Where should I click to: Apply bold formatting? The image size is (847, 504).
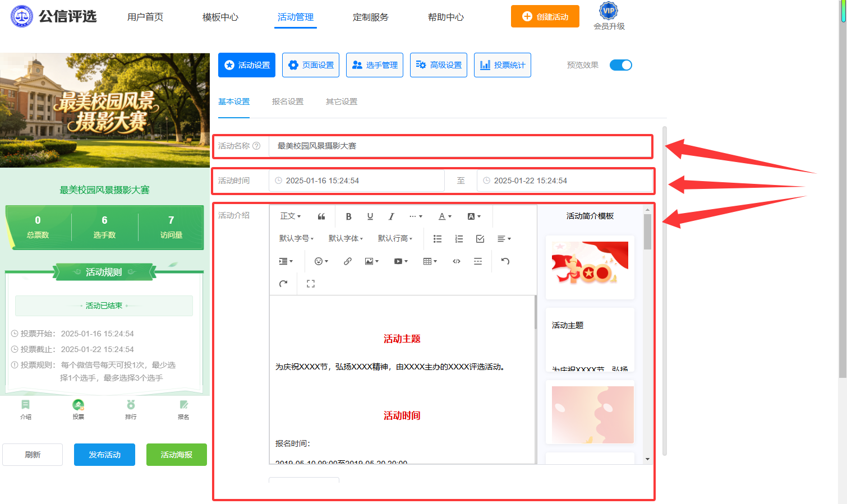click(348, 216)
